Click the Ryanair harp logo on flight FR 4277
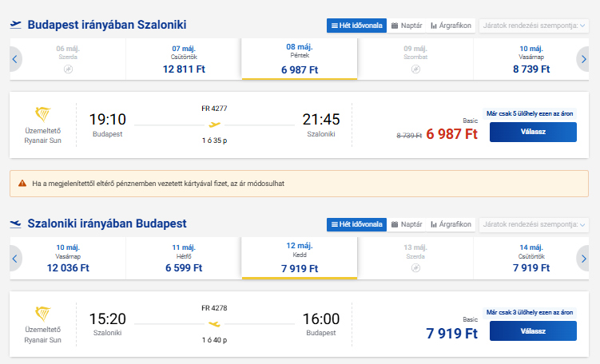 [43, 115]
